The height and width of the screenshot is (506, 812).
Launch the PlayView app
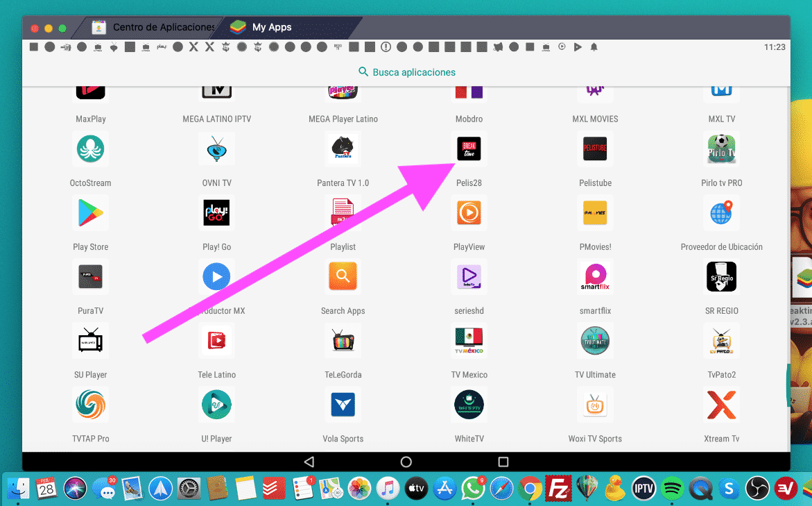coord(469,213)
